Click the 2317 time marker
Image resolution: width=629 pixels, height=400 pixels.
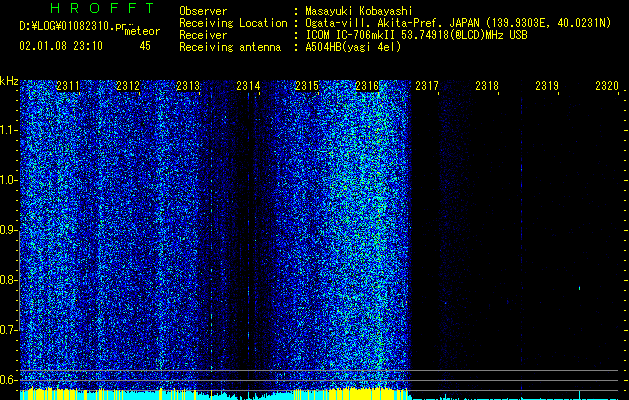[x=427, y=85]
